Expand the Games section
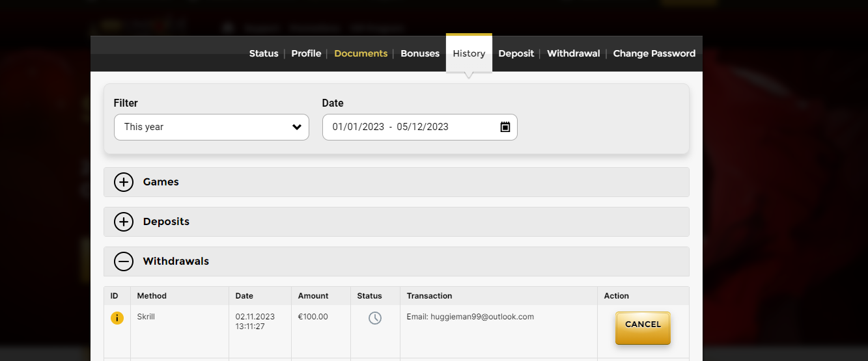 click(124, 182)
